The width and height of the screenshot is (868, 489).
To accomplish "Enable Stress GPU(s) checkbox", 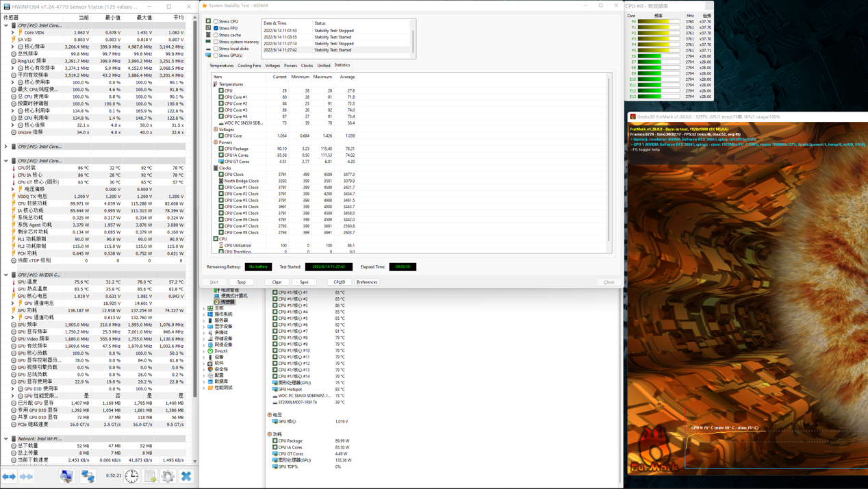I will [216, 55].
